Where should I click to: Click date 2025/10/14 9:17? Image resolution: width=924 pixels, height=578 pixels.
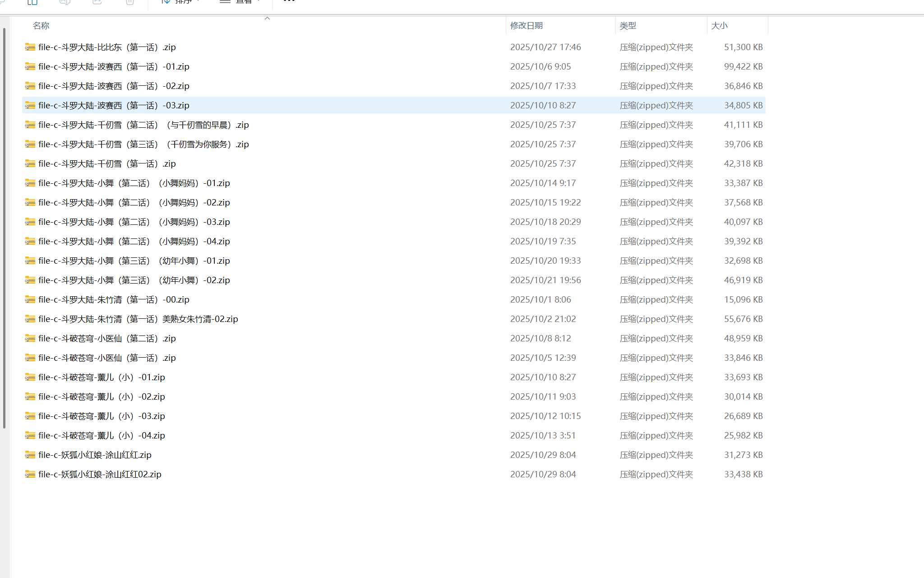coord(543,183)
